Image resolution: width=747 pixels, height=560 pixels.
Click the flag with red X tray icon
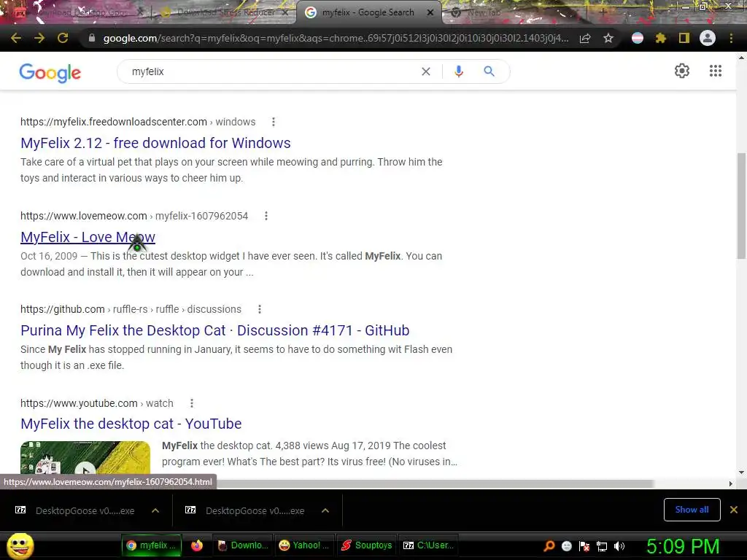pos(584,546)
